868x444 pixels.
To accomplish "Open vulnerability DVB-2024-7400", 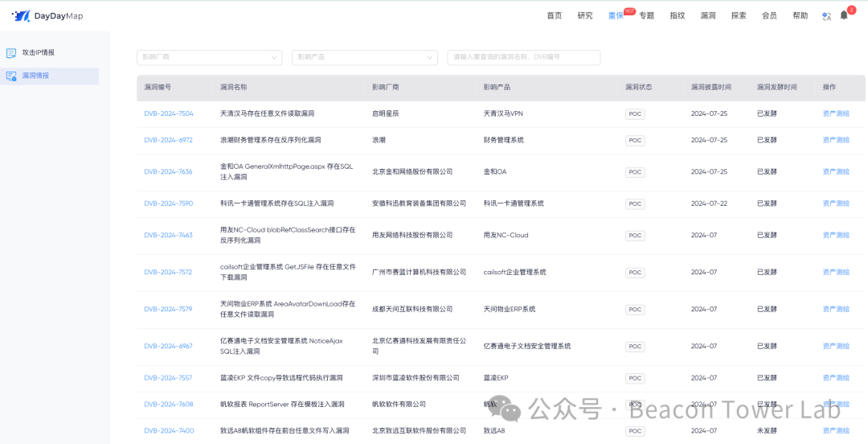I will tap(169, 430).
